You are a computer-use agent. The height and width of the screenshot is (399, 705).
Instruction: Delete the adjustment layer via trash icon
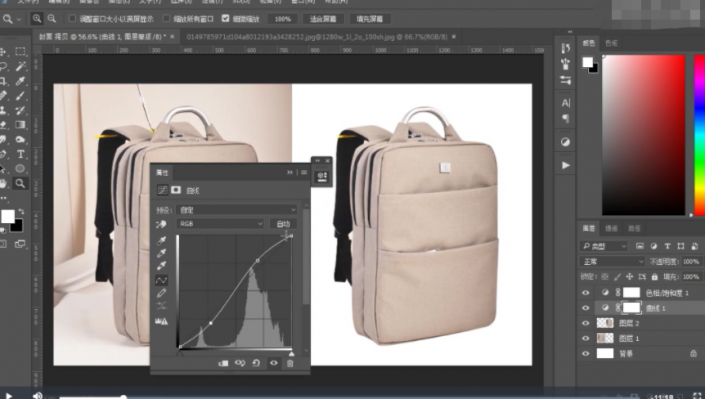click(290, 363)
